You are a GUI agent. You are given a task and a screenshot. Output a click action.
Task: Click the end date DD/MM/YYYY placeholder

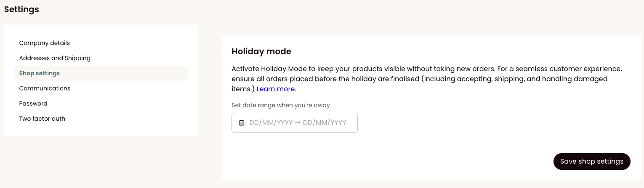coord(325,123)
